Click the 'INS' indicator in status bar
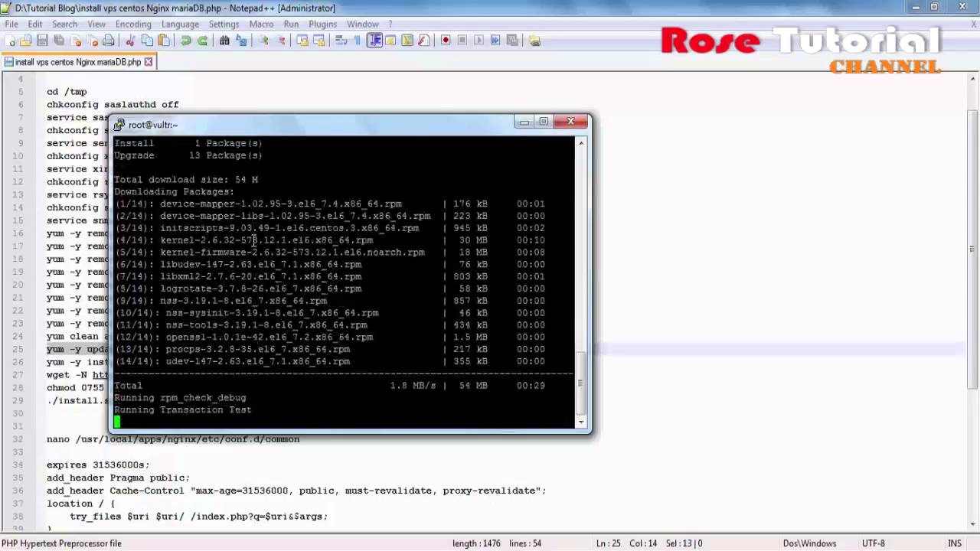Viewport: 980px width, 551px height. click(955, 543)
